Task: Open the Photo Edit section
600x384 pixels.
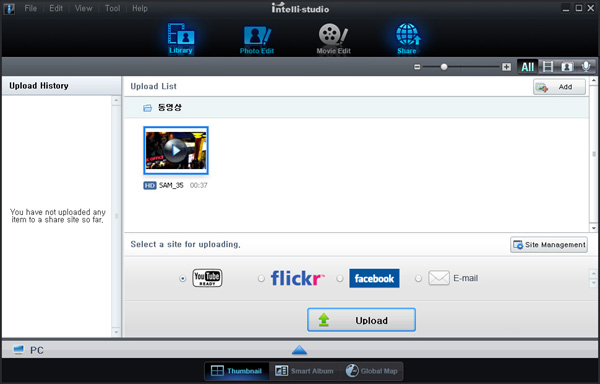Action: 257,39
